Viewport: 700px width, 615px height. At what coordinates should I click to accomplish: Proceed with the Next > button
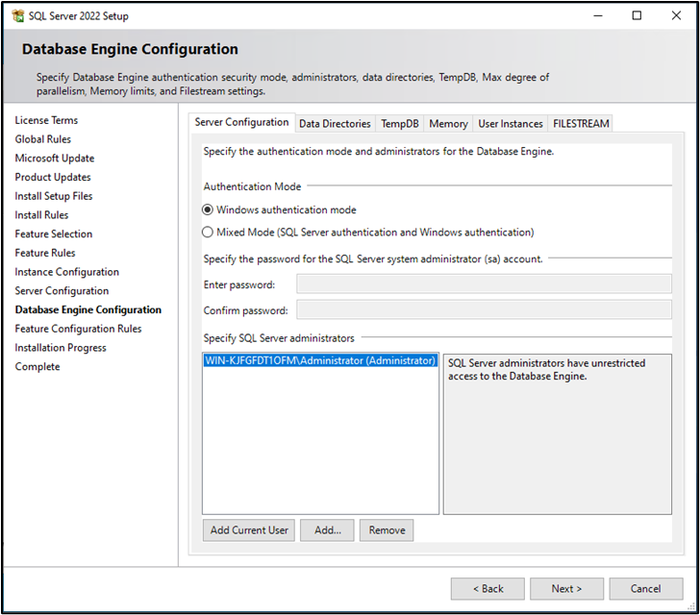[566, 589]
